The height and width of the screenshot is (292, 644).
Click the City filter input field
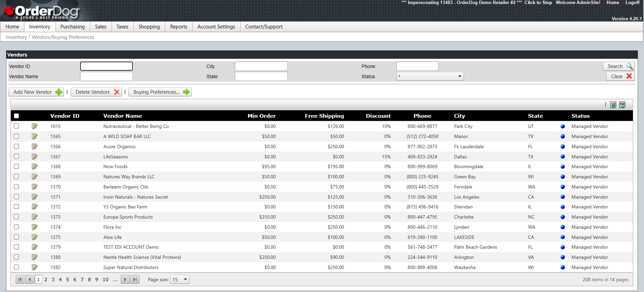tap(261, 66)
